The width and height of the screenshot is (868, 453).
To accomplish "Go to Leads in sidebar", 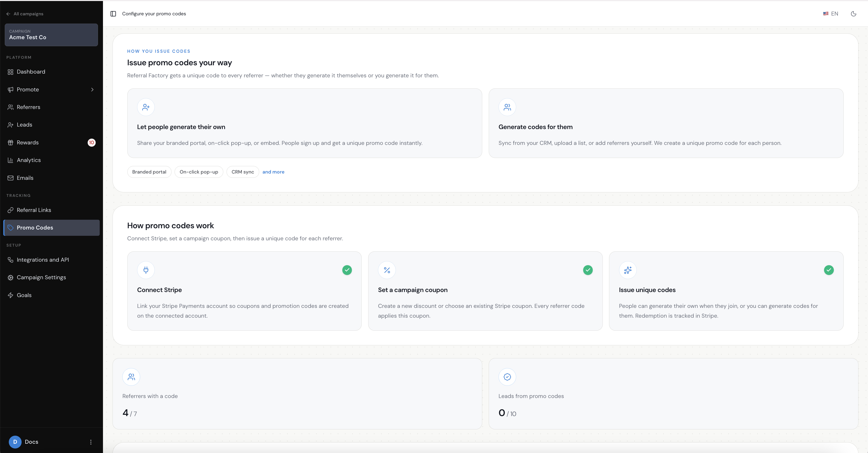I will (x=51, y=125).
